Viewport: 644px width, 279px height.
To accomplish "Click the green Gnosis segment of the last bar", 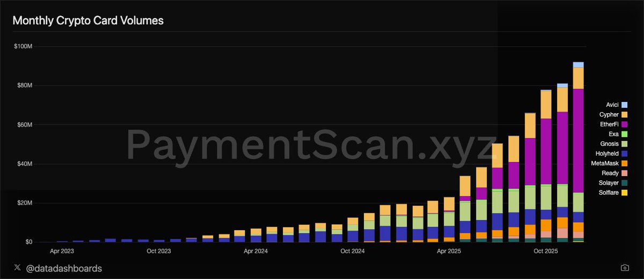I will coord(579,202).
